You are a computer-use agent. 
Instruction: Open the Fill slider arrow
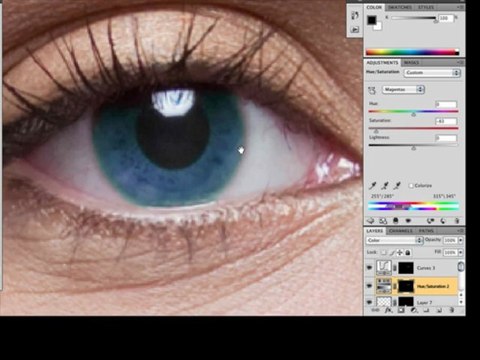461,252
